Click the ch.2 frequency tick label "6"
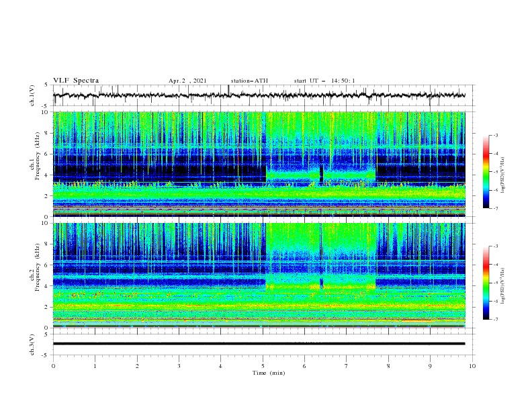 point(46,265)
